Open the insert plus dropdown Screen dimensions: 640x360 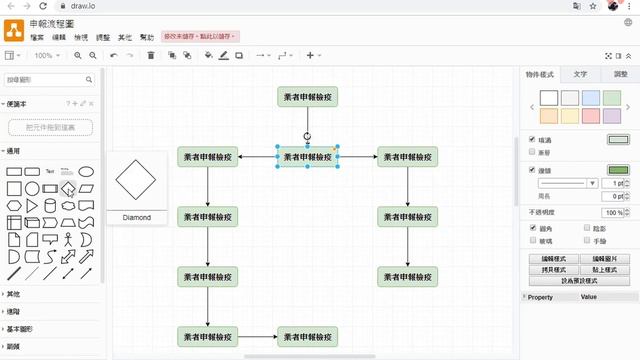pyautogui.click(x=313, y=56)
